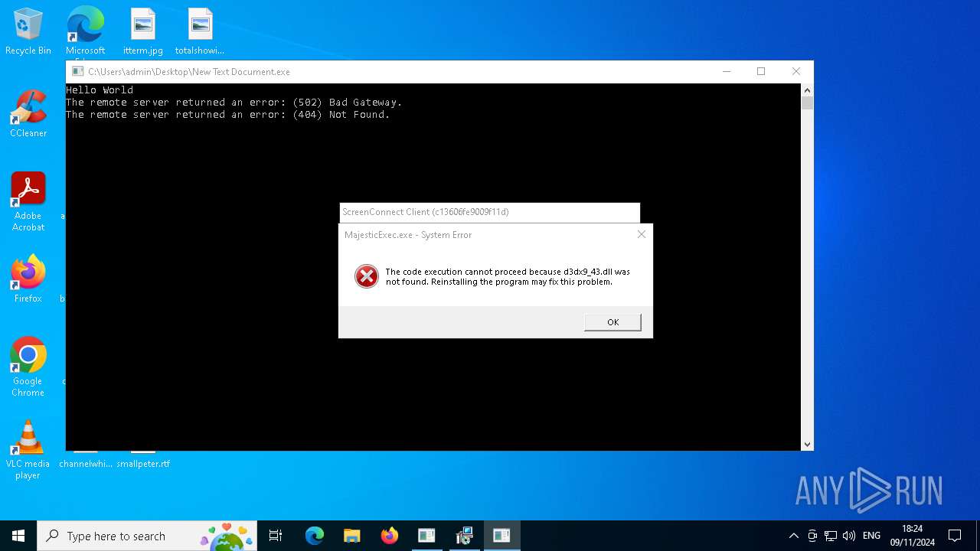Launch Firefox from the taskbar
Image resolution: width=980 pixels, height=551 pixels.
tap(390, 536)
